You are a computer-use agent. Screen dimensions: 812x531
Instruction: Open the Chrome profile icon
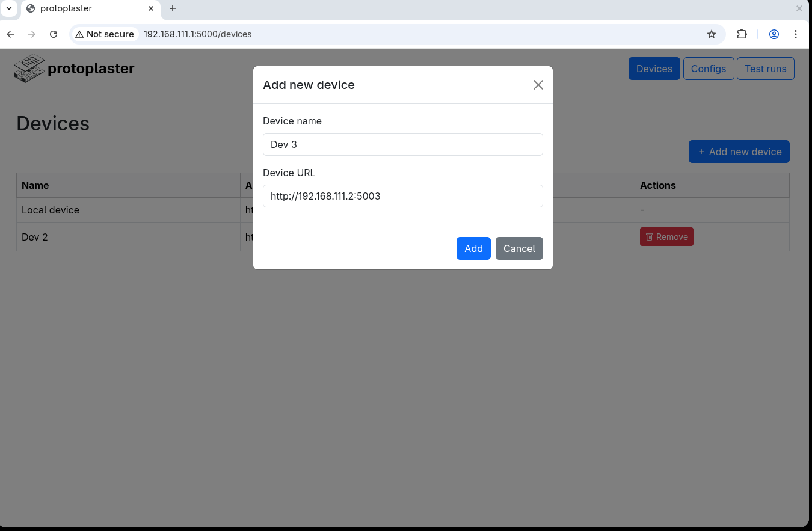[774, 34]
